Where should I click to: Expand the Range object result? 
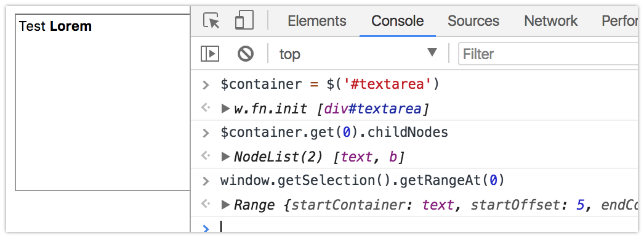tap(225, 204)
